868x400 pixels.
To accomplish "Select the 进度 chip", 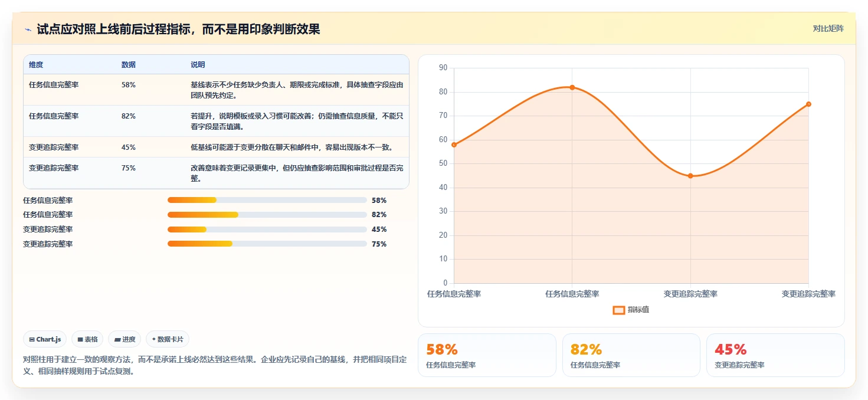I will click(x=125, y=339).
